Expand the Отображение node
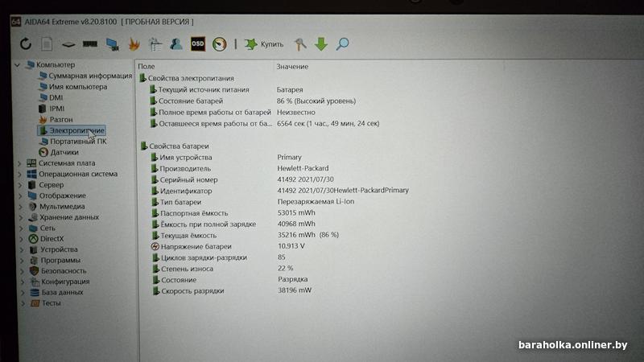The height and width of the screenshot is (362, 644). 21,195
